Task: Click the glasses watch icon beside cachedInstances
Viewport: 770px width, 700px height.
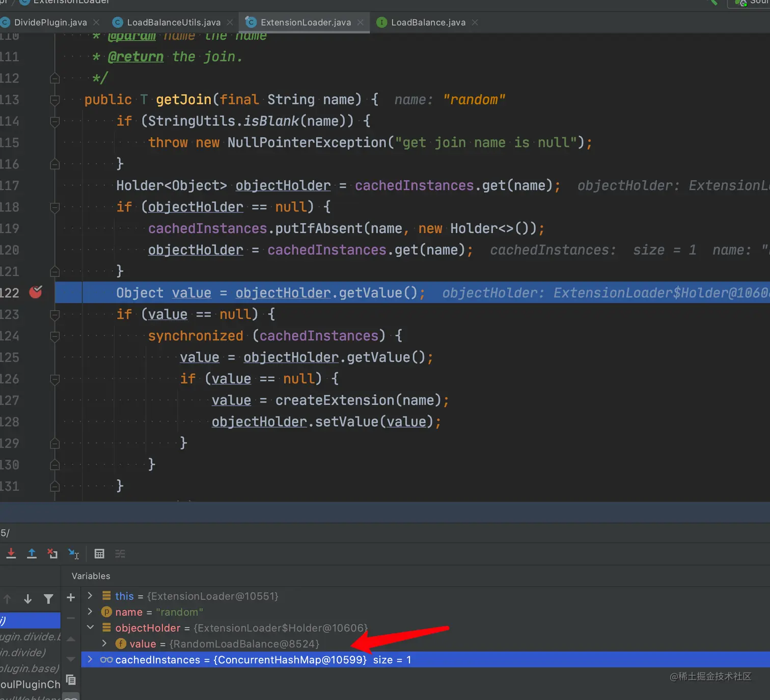Action: (x=106, y=660)
